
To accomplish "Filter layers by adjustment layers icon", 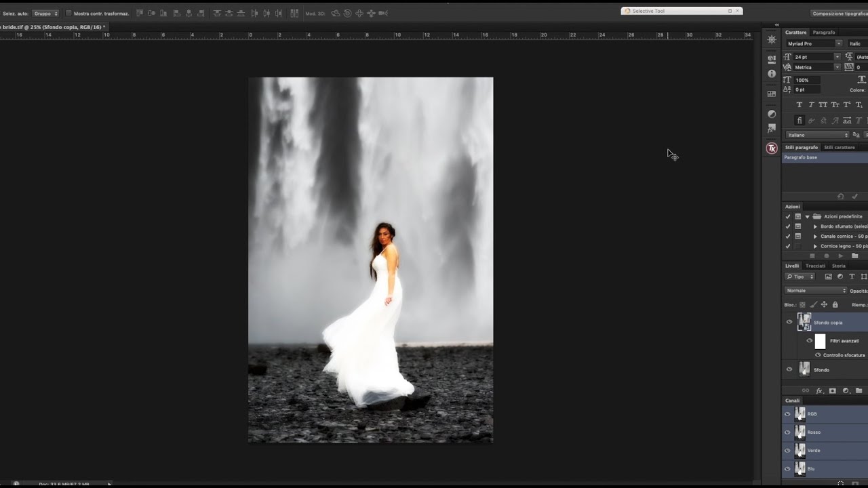I will (x=840, y=277).
